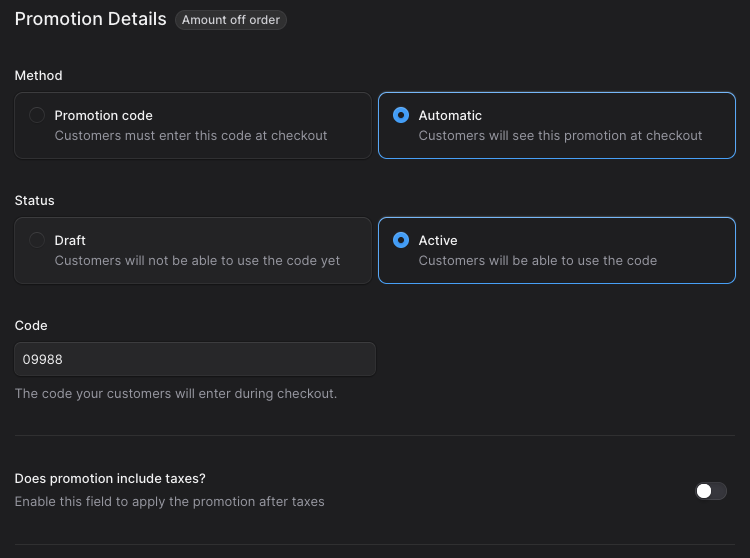Enable the promotion include taxes switch
The height and width of the screenshot is (558, 750).
point(711,491)
